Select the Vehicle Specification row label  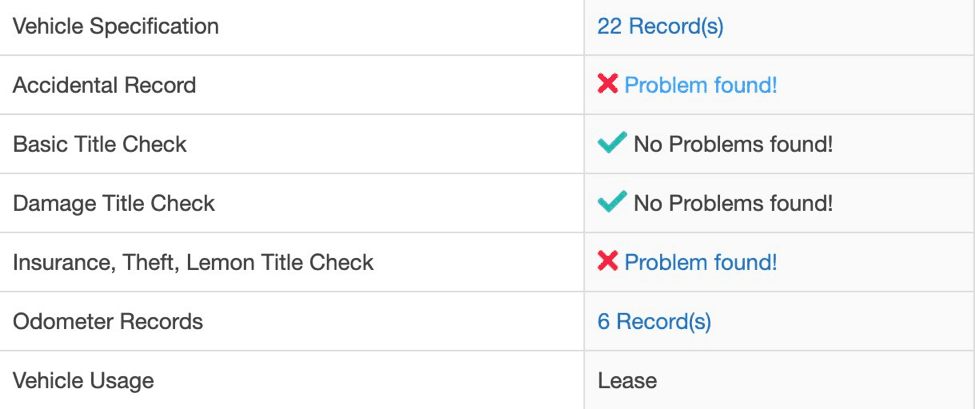point(116,27)
